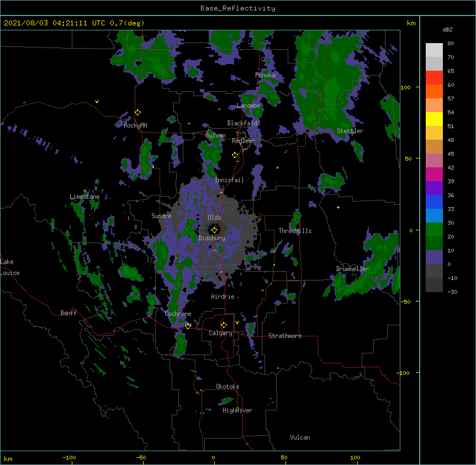This screenshot has height=465, width=476.
Task: Click the yellow marker beside Cochrane
Action: 188,326
